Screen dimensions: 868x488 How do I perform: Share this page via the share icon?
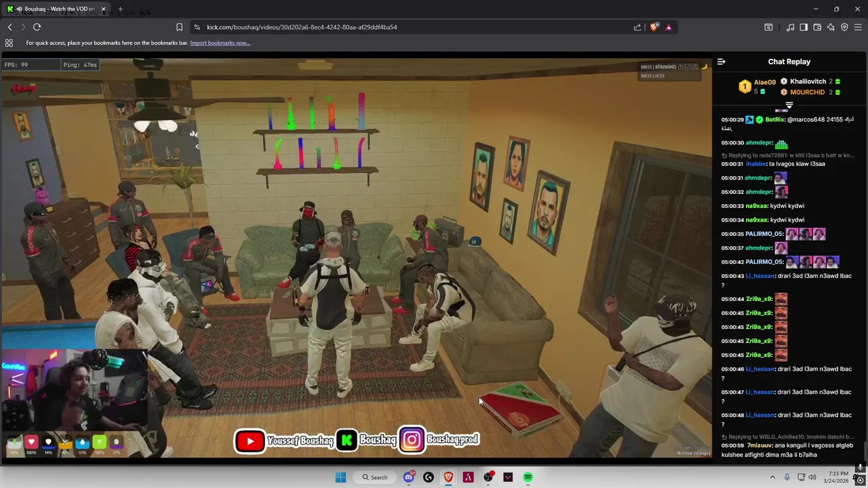tap(637, 27)
